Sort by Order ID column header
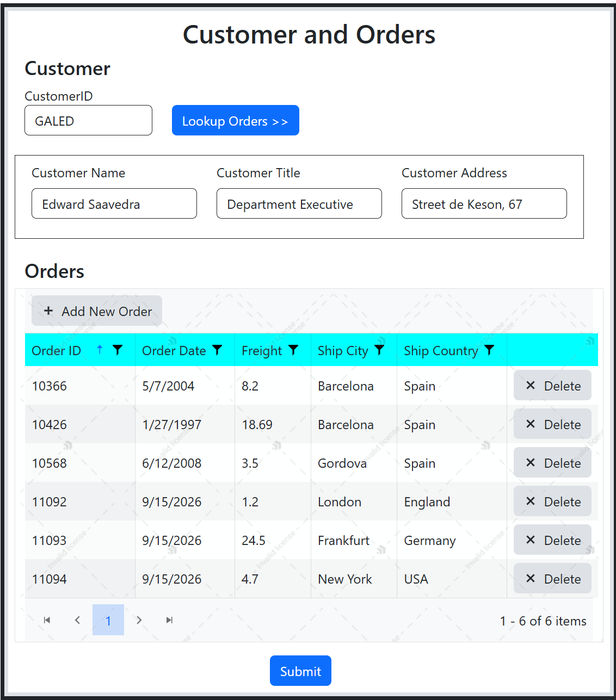Image resolution: width=616 pixels, height=700 pixels. tap(57, 351)
